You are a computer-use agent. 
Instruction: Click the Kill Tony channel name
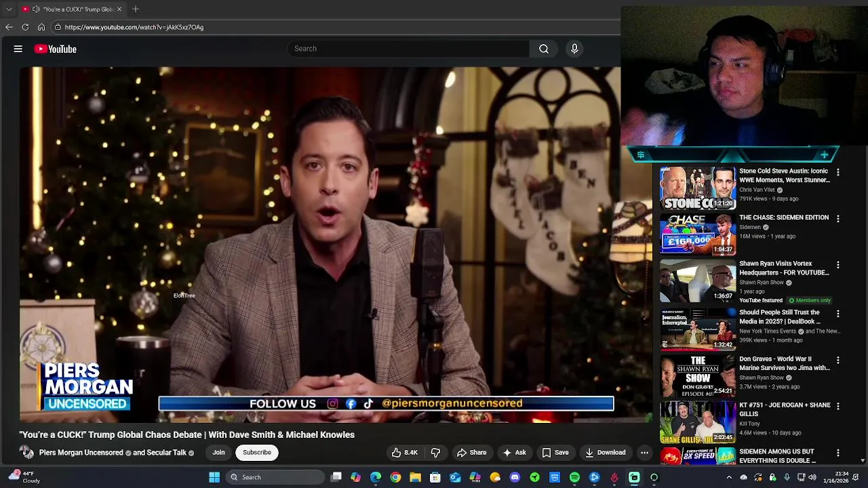pyautogui.click(x=749, y=424)
